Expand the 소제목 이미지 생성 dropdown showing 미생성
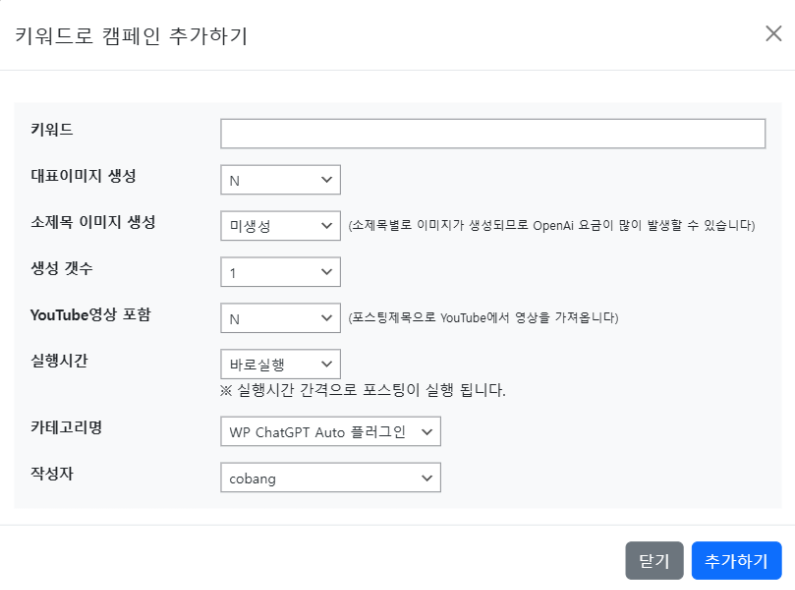Screen dimensions: 795x590 (280, 226)
